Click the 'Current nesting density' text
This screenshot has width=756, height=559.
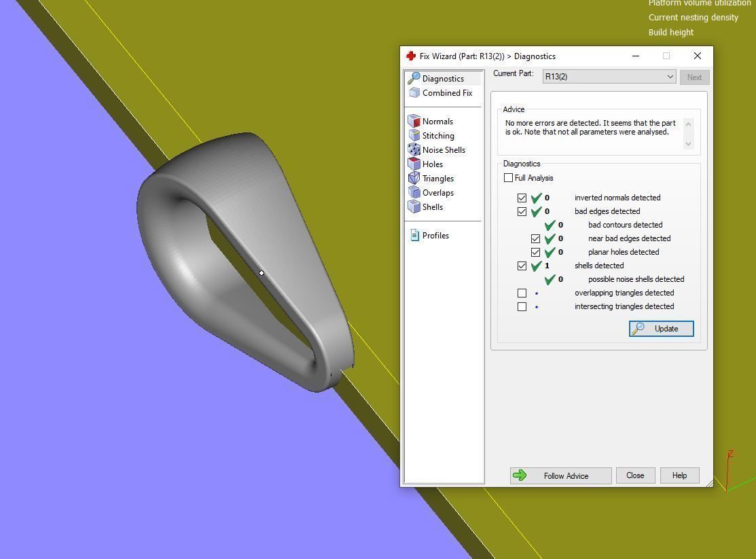click(x=694, y=18)
